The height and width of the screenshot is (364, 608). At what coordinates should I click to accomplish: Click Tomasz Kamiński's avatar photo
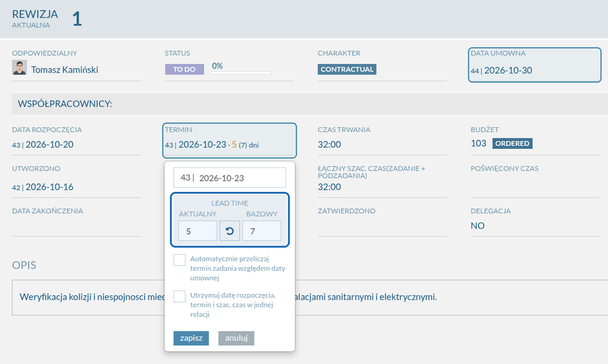pos(19,68)
